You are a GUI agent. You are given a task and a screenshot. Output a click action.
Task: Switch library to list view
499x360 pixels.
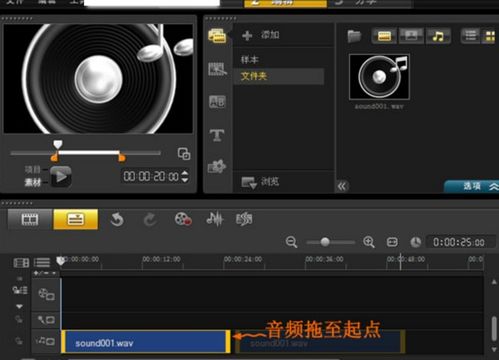[470, 36]
